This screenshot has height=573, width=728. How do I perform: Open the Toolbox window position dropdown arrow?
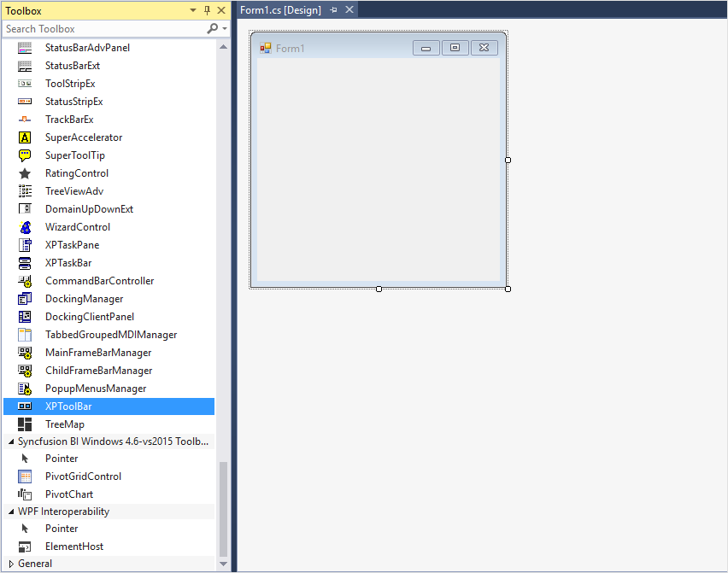[x=193, y=10]
